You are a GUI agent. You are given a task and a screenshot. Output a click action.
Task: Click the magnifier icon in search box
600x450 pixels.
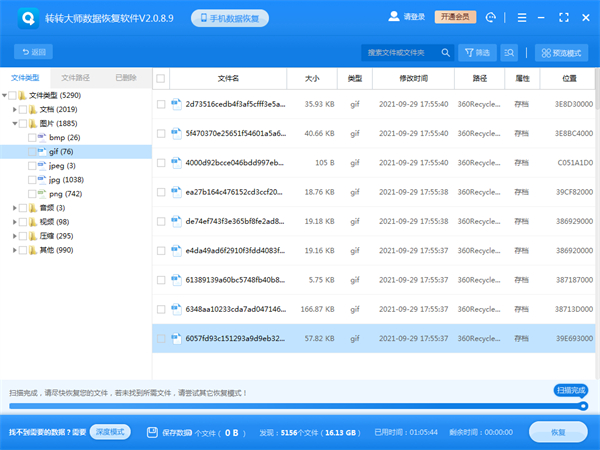point(444,52)
